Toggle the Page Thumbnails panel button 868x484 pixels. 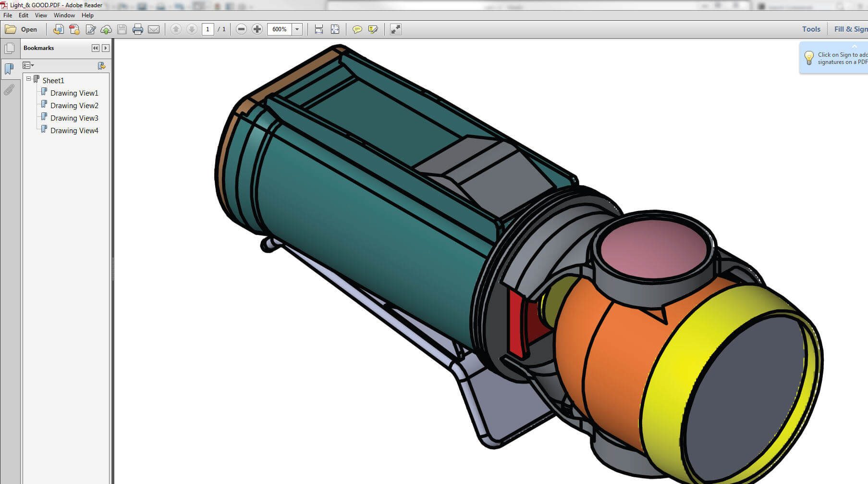coord(9,49)
